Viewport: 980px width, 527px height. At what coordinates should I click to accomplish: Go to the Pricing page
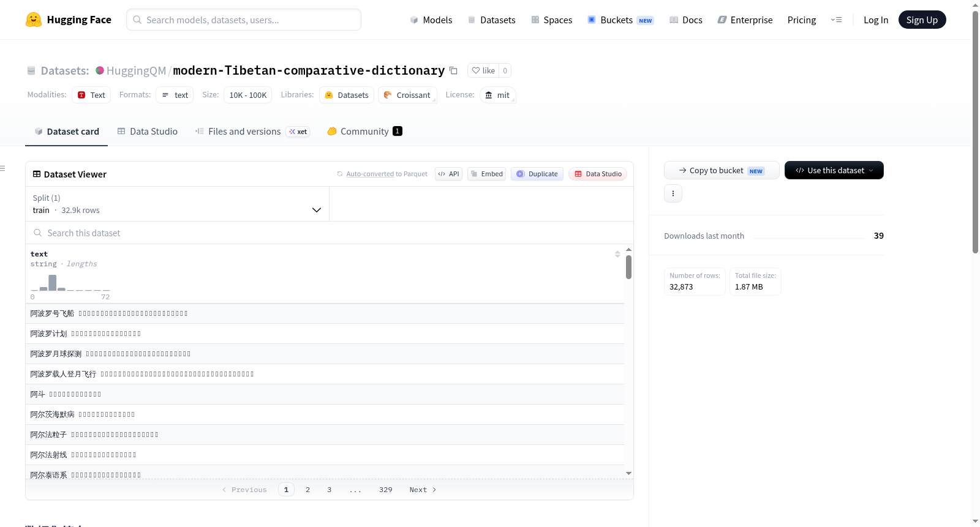tap(802, 20)
